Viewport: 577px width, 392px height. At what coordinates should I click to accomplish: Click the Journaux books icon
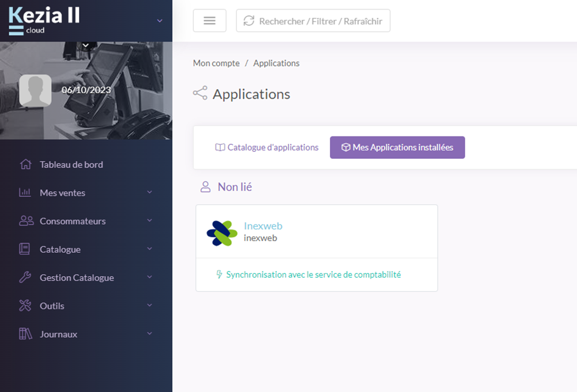[x=25, y=334]
